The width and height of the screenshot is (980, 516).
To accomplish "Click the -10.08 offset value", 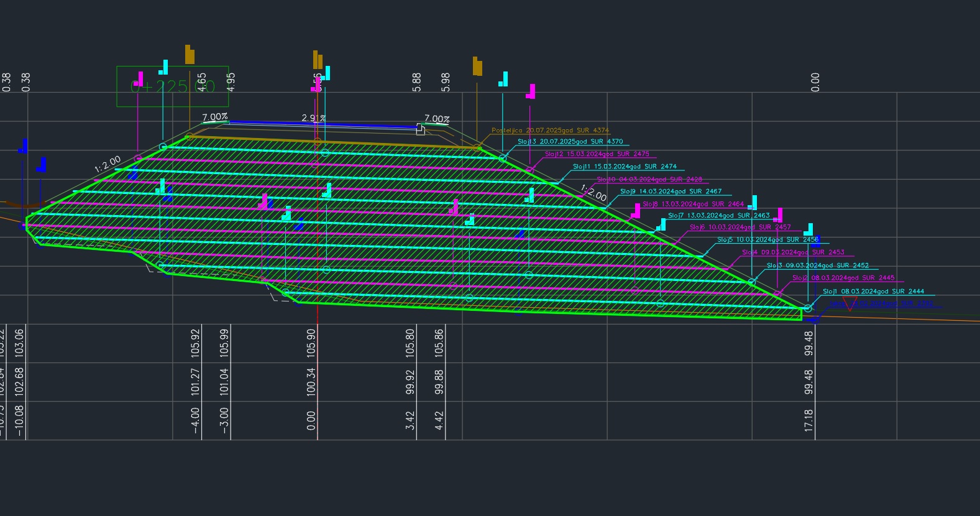I will (19, 421).
